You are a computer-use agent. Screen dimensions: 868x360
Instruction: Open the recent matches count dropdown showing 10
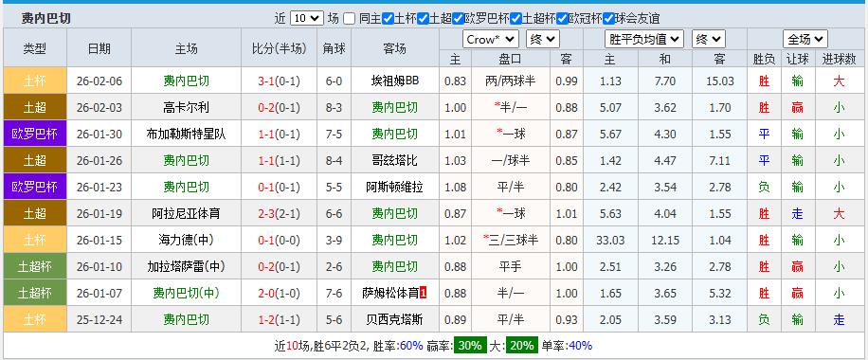306,18
